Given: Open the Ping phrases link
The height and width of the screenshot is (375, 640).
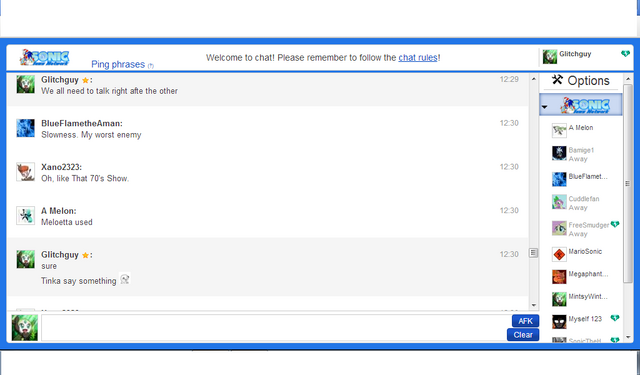Looking at the screenshot, I should click(x=118, y=64).
